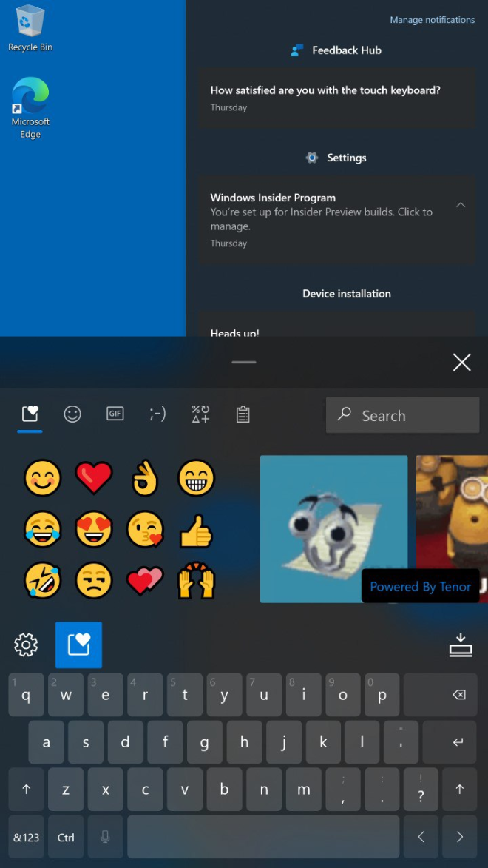Toggle the blue emoji panel button
The width and height of the screenshot is (488, 868).
(78, 645)
